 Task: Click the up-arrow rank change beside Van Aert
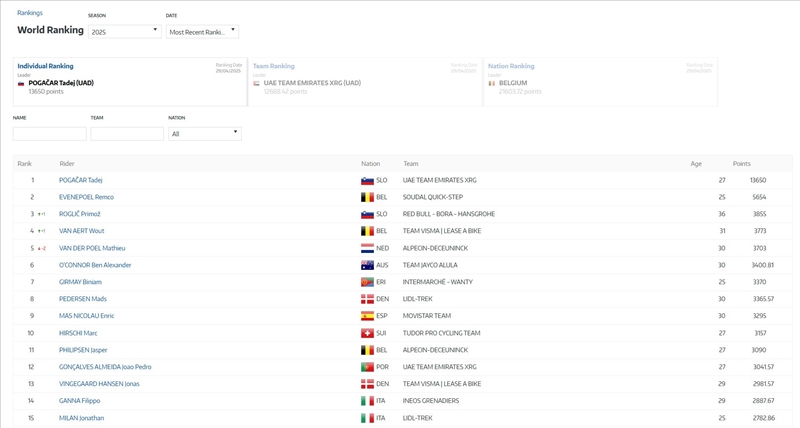tap(42, 231)
